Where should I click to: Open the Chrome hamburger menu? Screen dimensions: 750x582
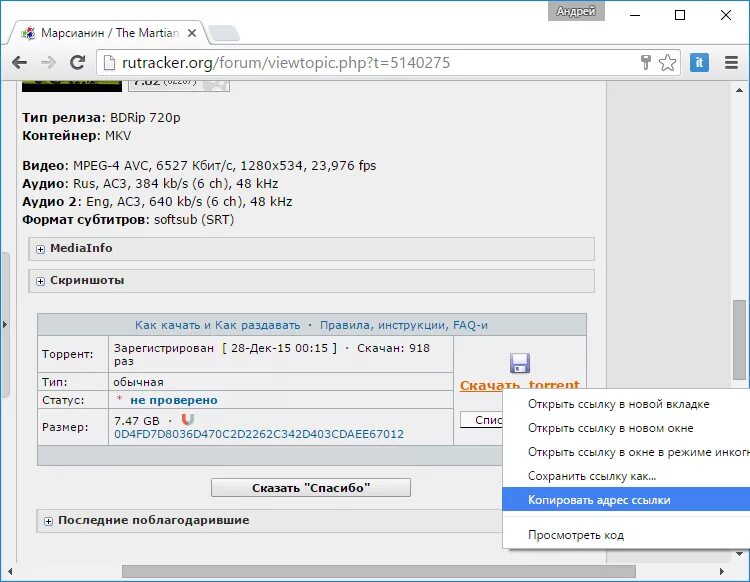pos(731,63)
